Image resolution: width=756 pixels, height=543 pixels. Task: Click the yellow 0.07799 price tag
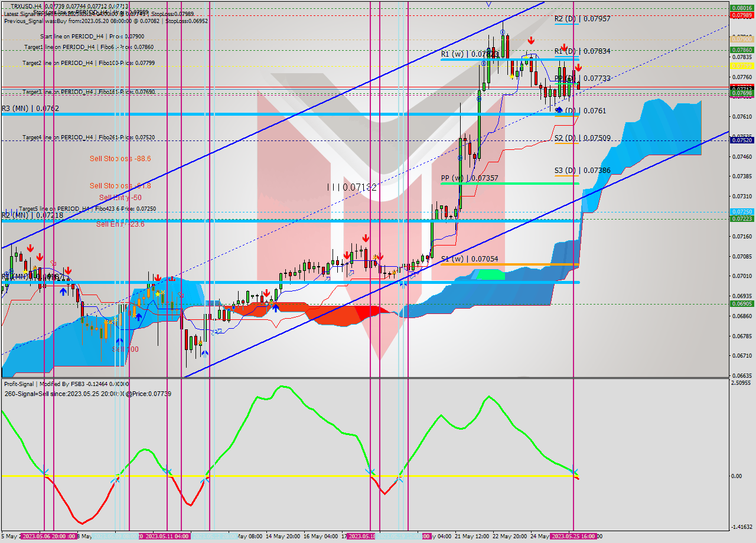742,66
